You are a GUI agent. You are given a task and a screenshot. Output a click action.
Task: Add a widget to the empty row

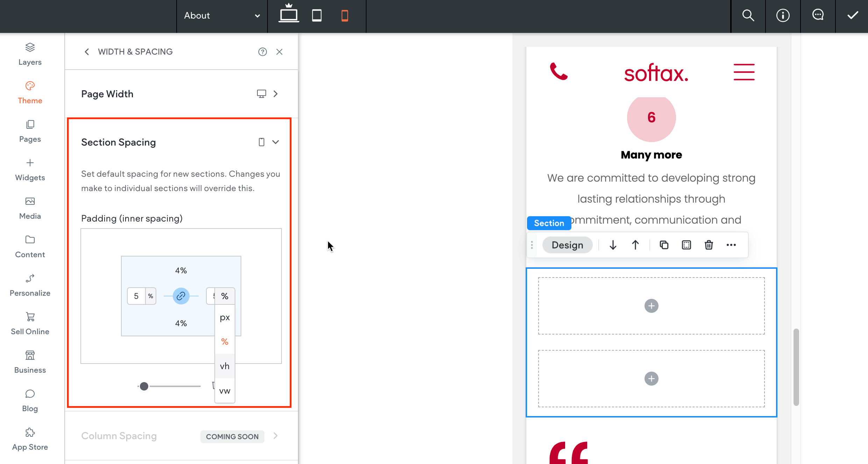(x=651, y=305)
